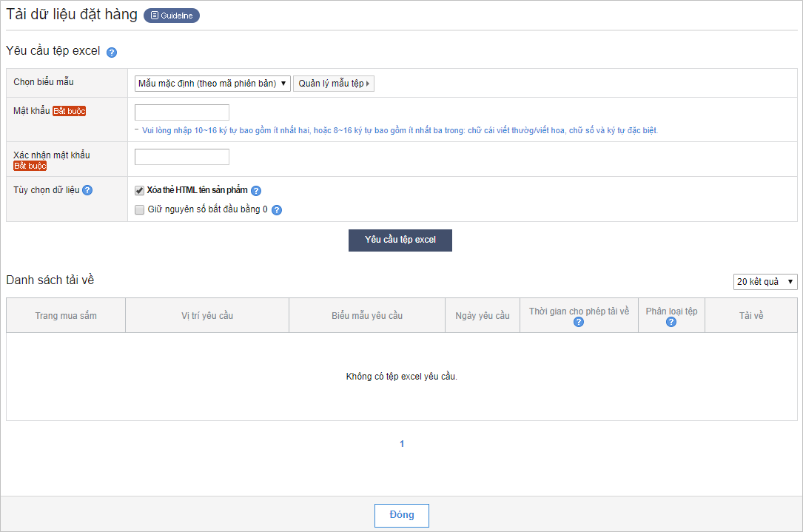Open Quản lý mẫu tệp
Screen dimensions: 803x532
click(x=334, y=84)
